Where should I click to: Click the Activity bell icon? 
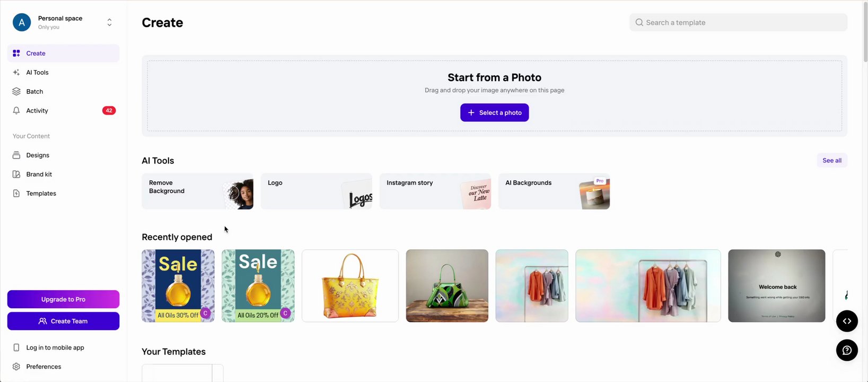(16, 110)
